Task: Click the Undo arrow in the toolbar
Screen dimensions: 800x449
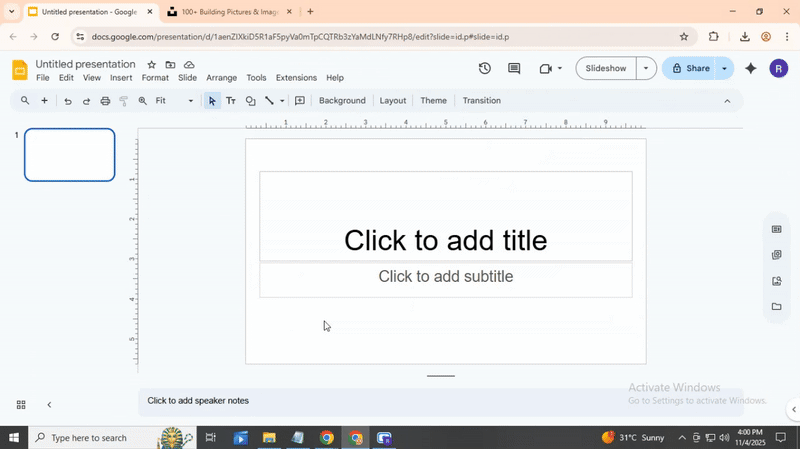Action: pos(68,101)
